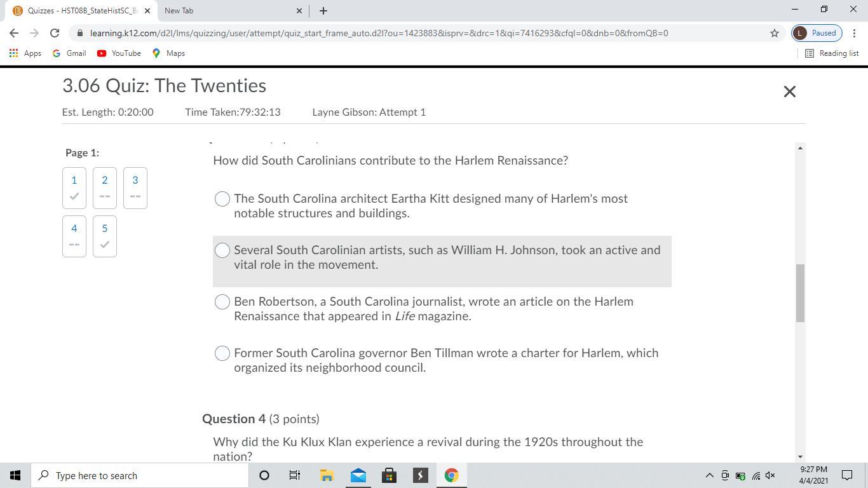Click the Windows search box
The image size is (868, 488).
(x=140, y=475)
